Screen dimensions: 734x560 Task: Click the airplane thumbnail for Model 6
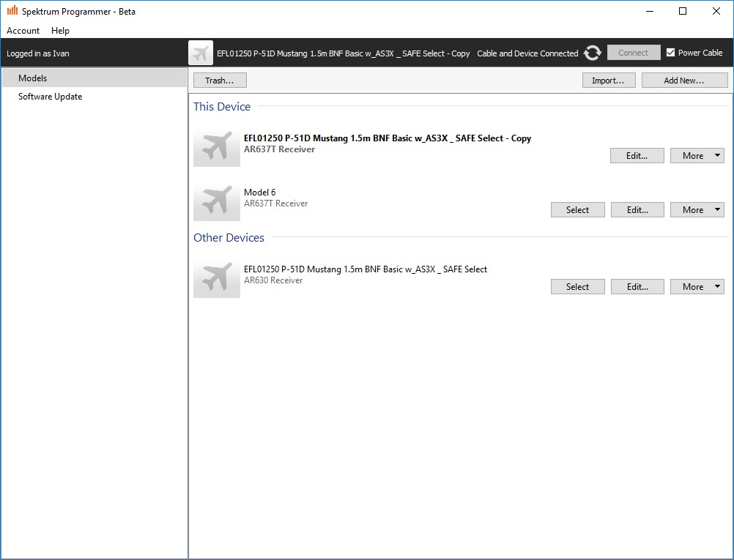pyautogui.click(x=217, y=202)
